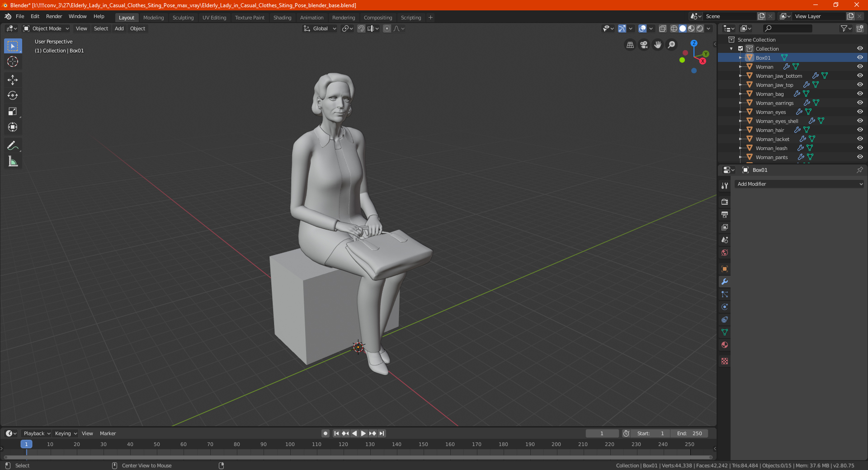
Task: Open the World properties tab
Action: (x=725, y=253)
